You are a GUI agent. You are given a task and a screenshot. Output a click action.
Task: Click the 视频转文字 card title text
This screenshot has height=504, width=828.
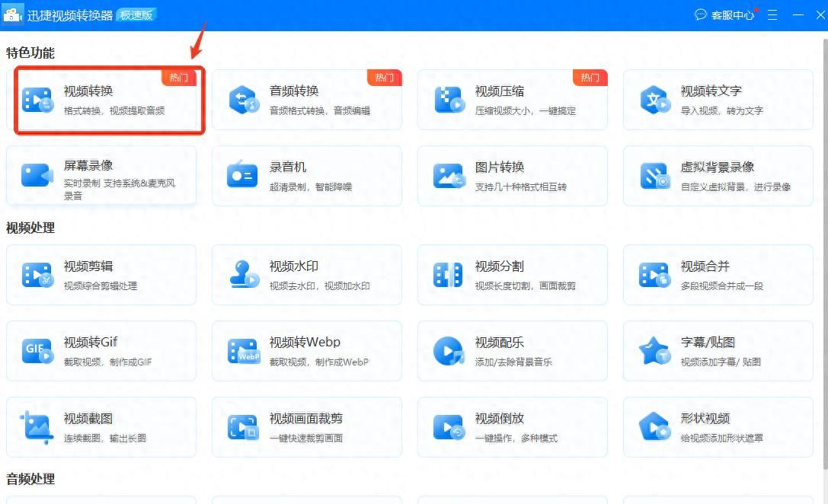711,91
